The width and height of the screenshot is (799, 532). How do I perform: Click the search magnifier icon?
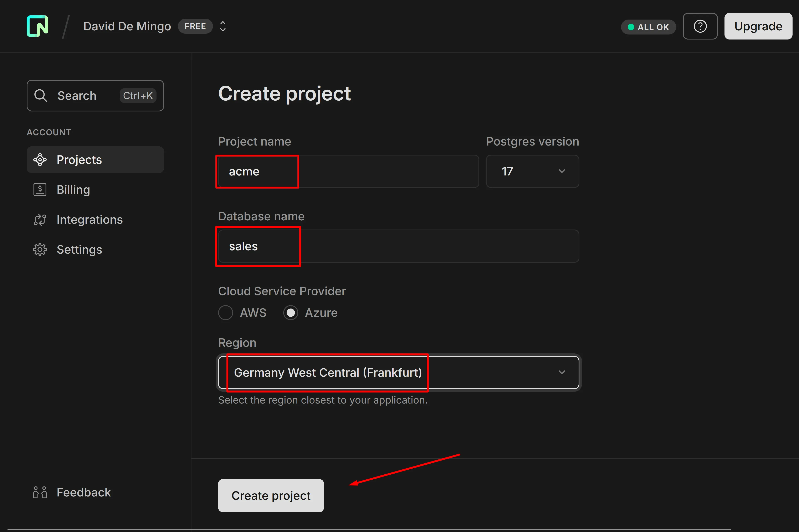(x=41, y=96)
